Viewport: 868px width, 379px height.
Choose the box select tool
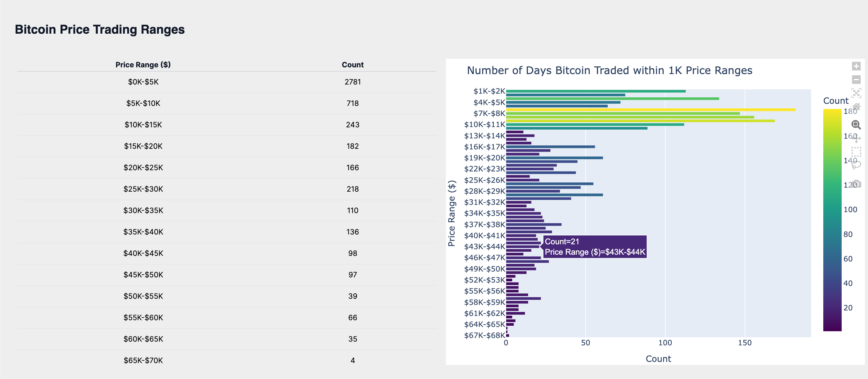pyautogui.click(x=856, y=152)
